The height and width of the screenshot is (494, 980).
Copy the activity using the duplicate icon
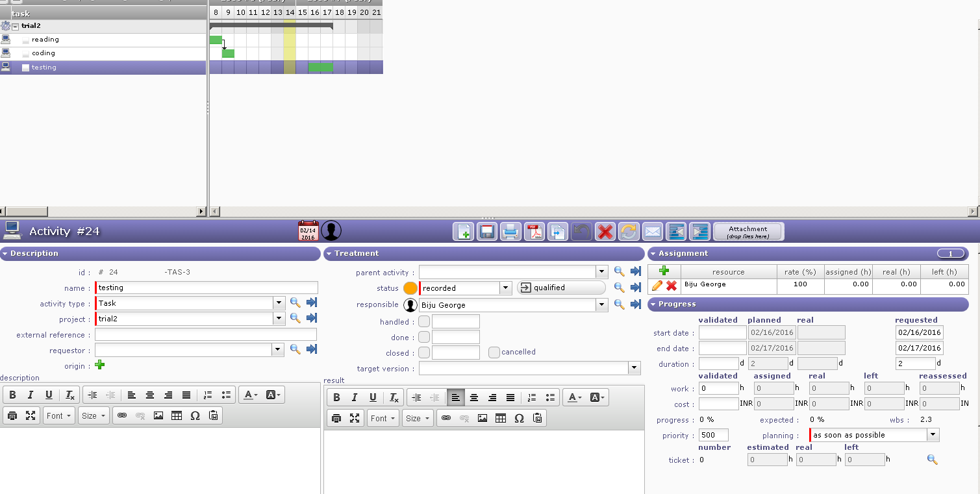558,232
